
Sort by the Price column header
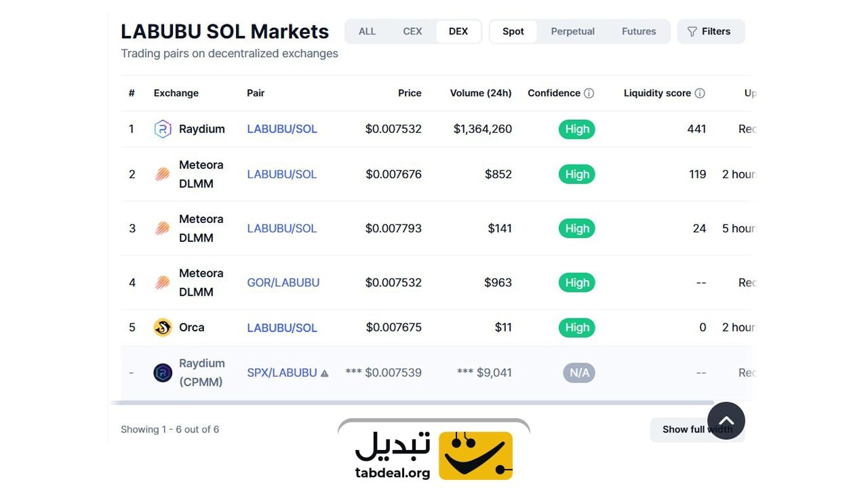click(410, 93)
